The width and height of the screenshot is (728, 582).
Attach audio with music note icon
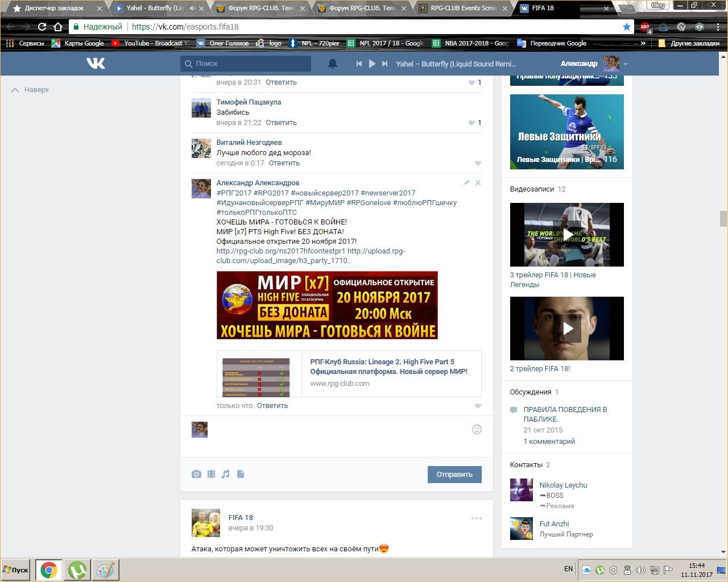226,474
